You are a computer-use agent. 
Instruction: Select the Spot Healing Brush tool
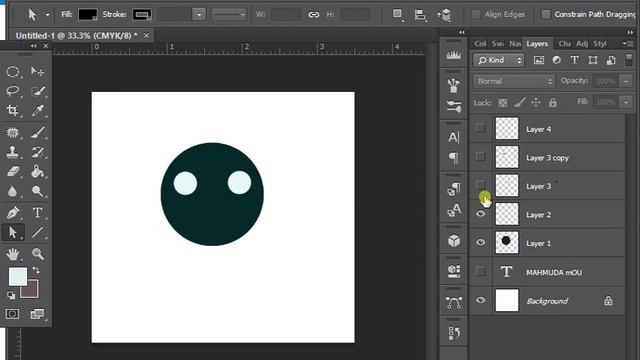coord(13,132)
